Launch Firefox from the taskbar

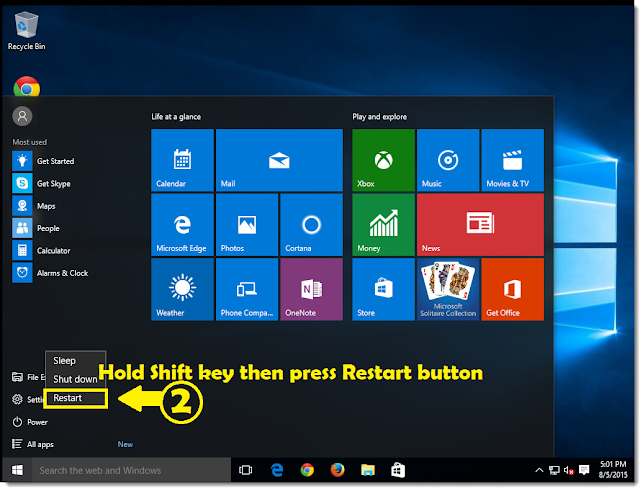pyautogui.click(x=337, y=470)
